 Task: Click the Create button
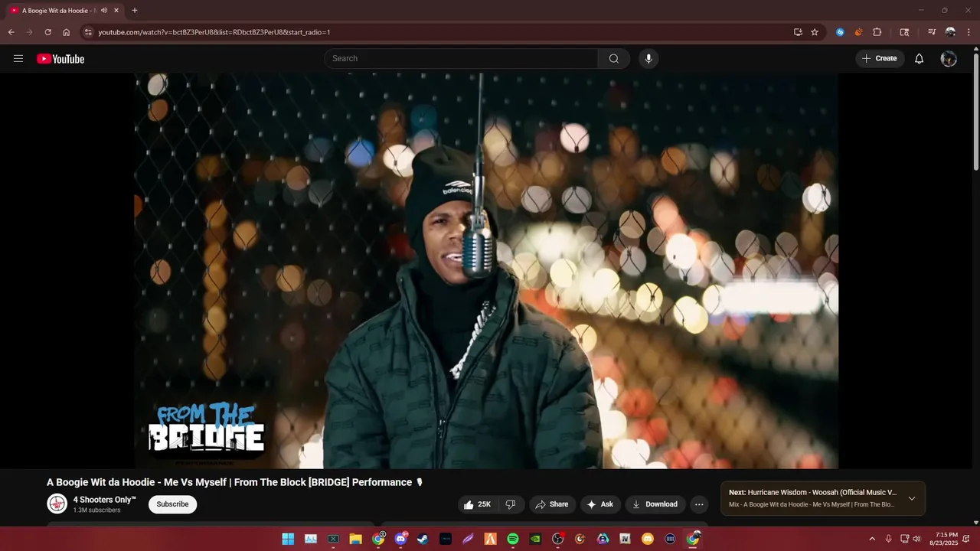pos(880,59)
